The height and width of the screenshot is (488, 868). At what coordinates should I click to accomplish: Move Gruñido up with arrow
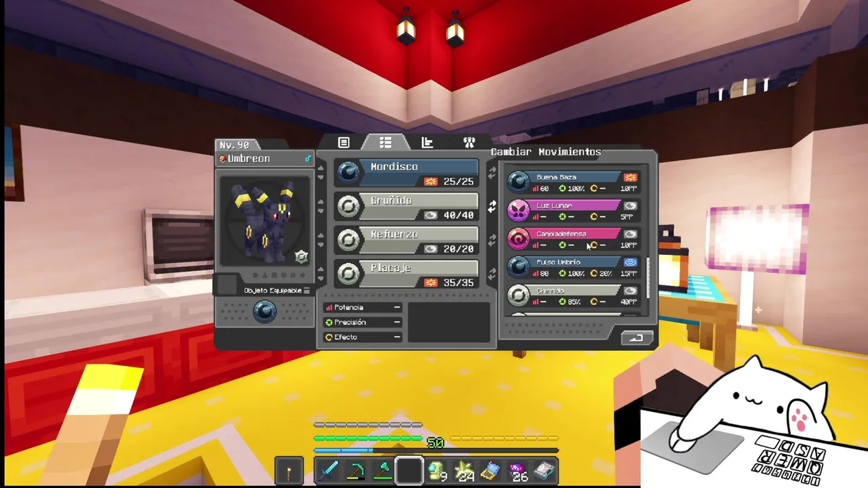[321, 202]
